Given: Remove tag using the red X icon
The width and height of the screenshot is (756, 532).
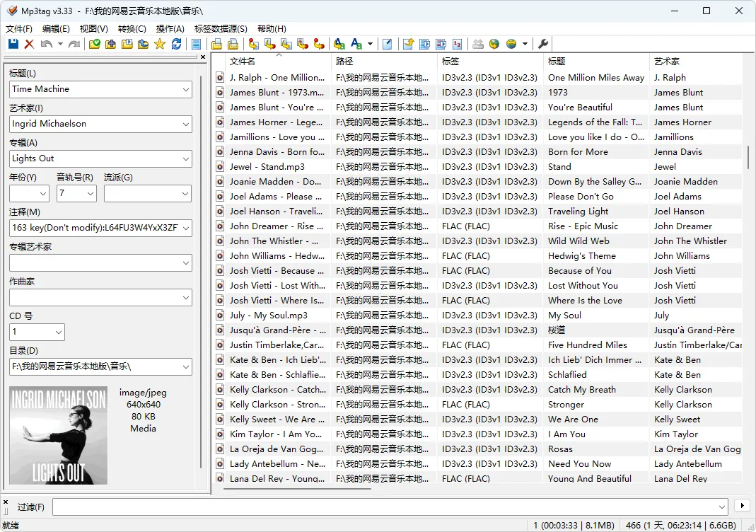Looking at the screenshot, I should point(30,45).
